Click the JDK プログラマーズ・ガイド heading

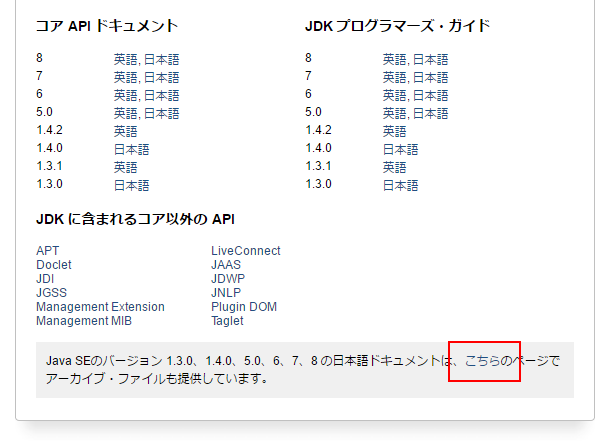398,26
